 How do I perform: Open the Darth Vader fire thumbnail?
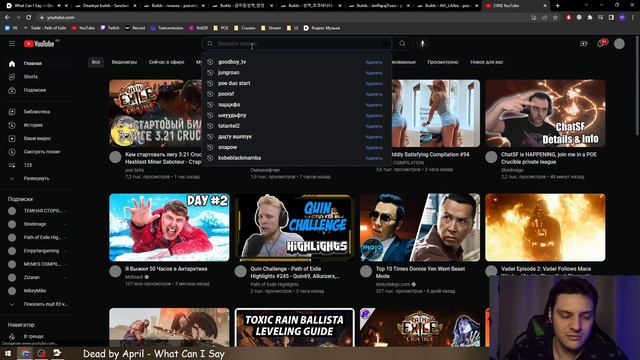pos(545,227)
